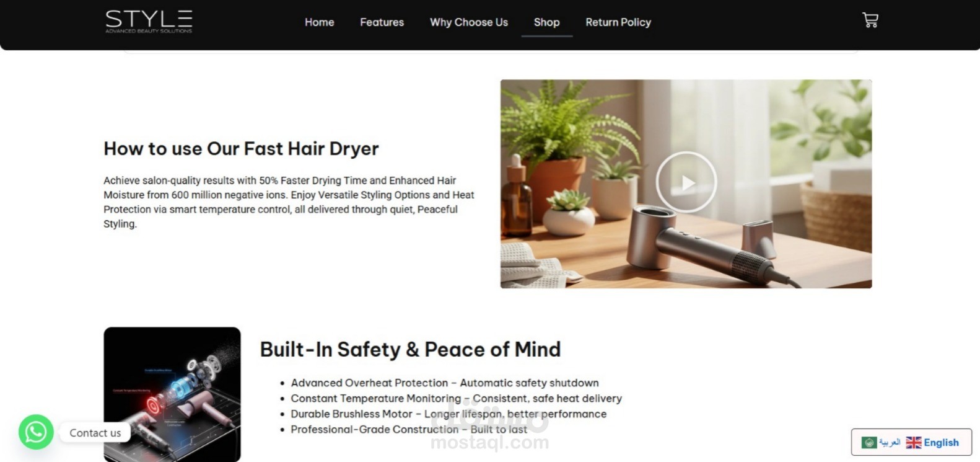
Task: Click the exploded hair dryer thumbnail
Action: point(172,394)
